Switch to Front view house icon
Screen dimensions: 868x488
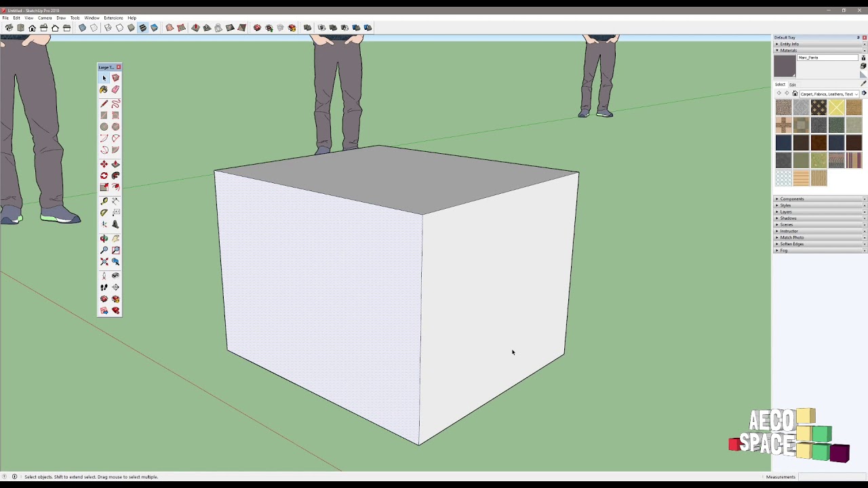click(x=32, y=28)
